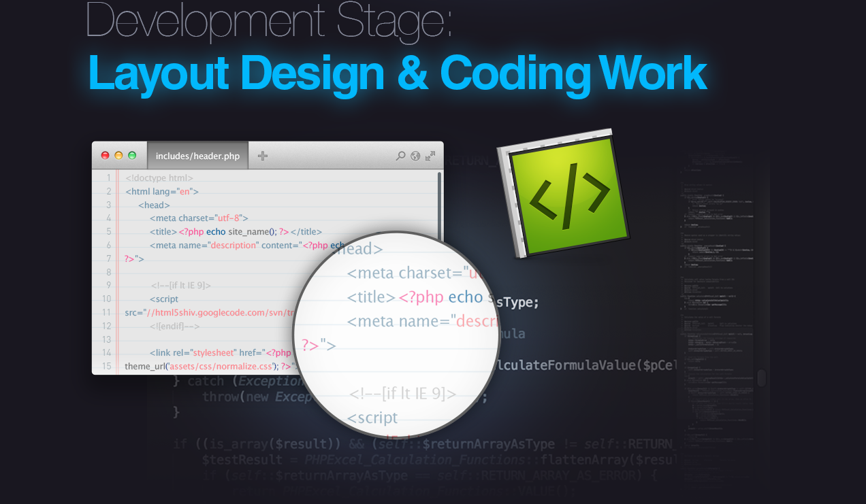This screenshot has width=866, height=504.
Task: Click line number 8 in the gutter
Action: point(108,272)
